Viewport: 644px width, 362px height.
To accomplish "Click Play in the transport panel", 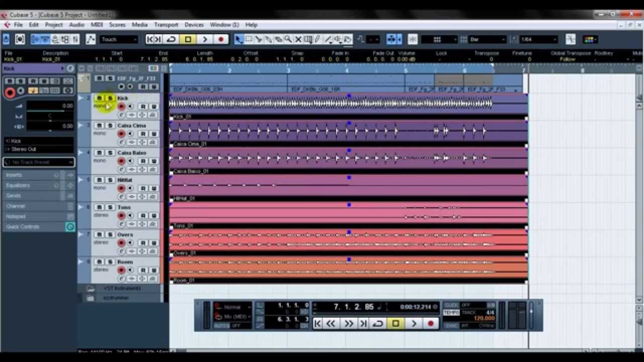I will pyautogui.click(x=414, y=323).
